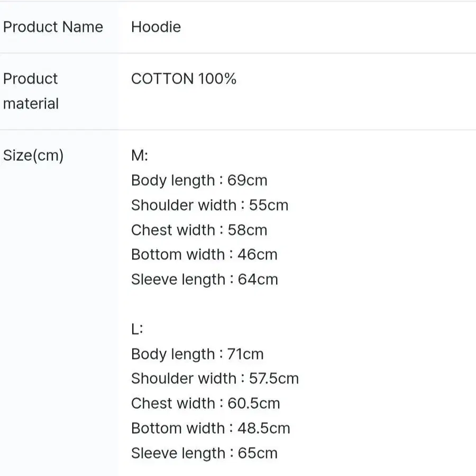476x476 pixels.
Task: Click the 'Chest width : 60.5cm' line
Action: (x=205, y=404)
